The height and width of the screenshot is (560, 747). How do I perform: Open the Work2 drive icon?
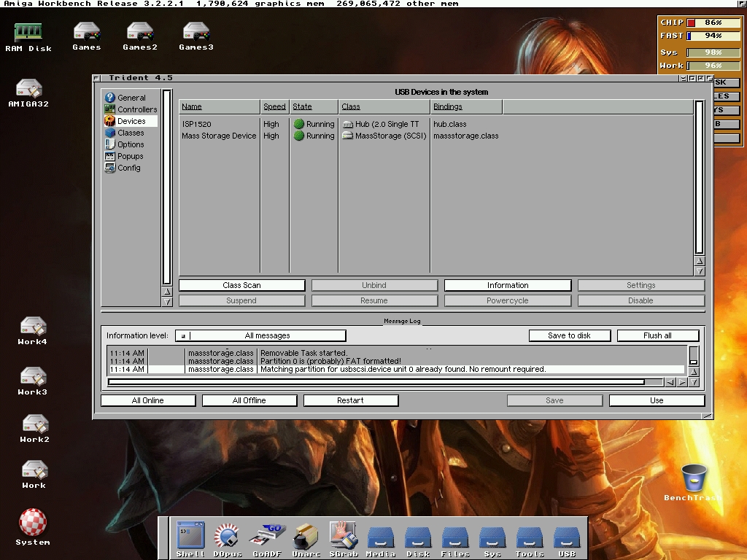34,428
